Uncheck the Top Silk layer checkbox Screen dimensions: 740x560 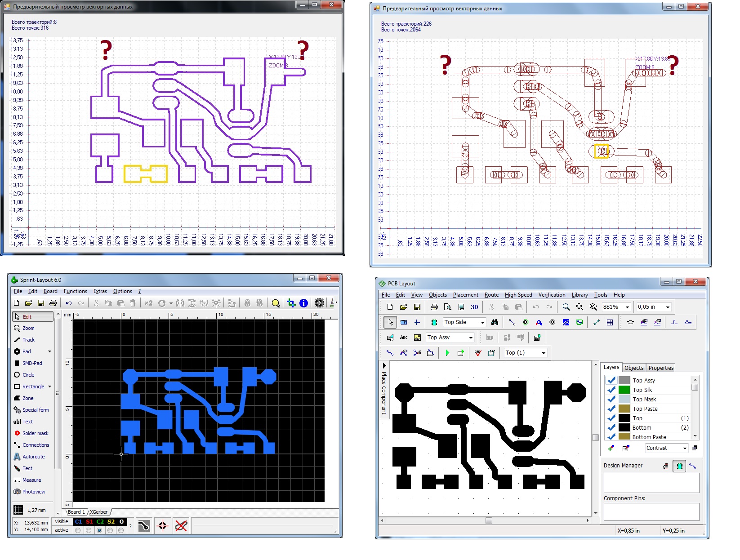(x=611, y=390)
